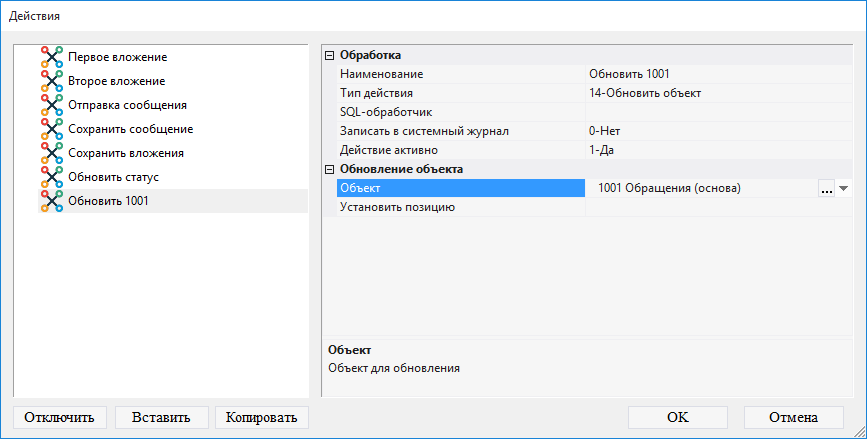Edit the Наименование value Обновить 1001

click(715, 74)
